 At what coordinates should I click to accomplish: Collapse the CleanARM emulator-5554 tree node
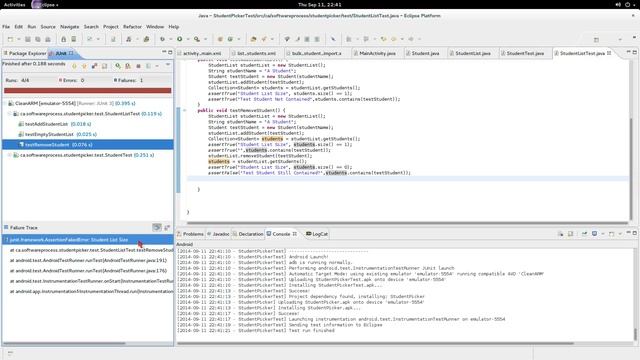point(5,103)
